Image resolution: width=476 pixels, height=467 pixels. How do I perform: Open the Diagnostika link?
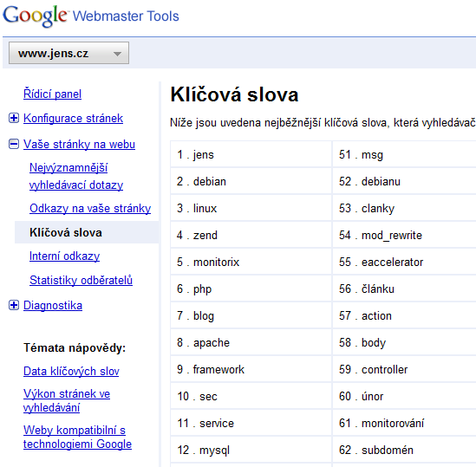[x=53, y=306]
